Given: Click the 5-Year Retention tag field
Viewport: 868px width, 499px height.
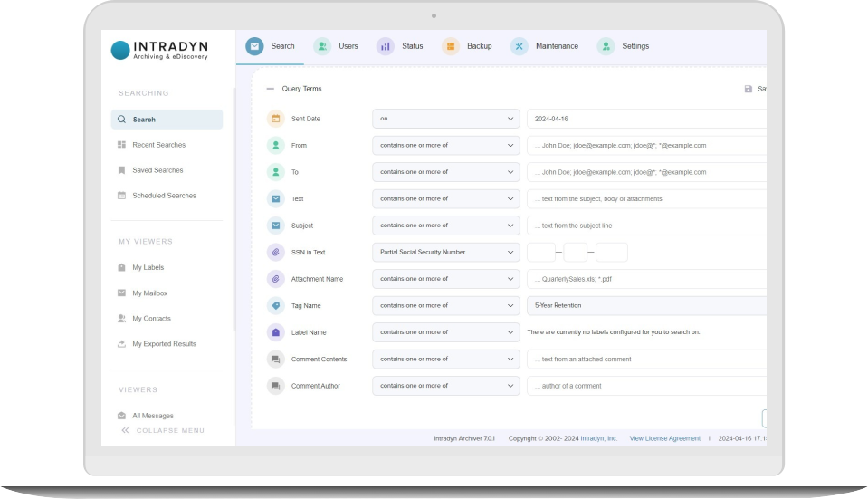Looking at the screenshot, I should click(x=646, y=306).
